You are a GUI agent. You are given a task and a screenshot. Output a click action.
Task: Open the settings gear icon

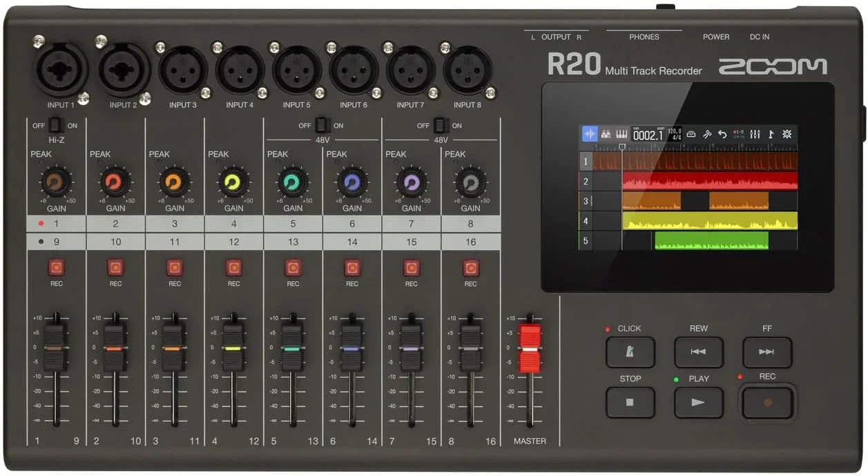click(x=787, y=134)
